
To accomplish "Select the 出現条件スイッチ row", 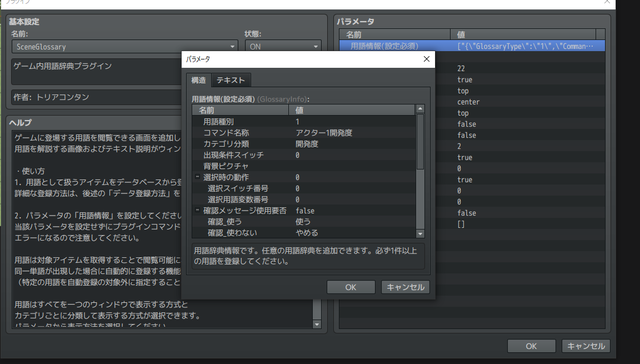I will (x=304, y=155).
